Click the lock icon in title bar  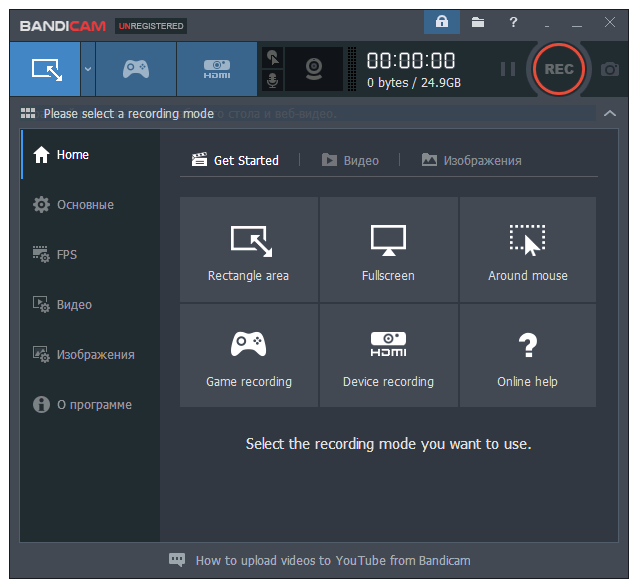442,22
